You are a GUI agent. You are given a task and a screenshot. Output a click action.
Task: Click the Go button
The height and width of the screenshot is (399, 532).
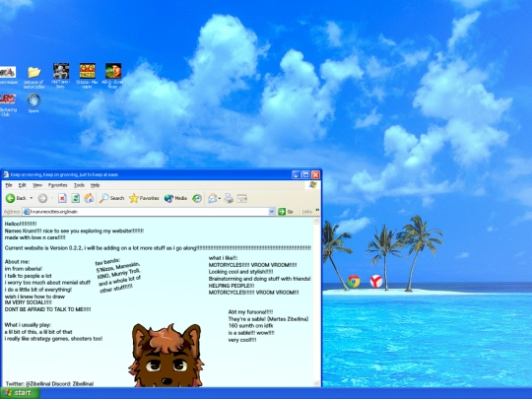[x=286, y=212]
